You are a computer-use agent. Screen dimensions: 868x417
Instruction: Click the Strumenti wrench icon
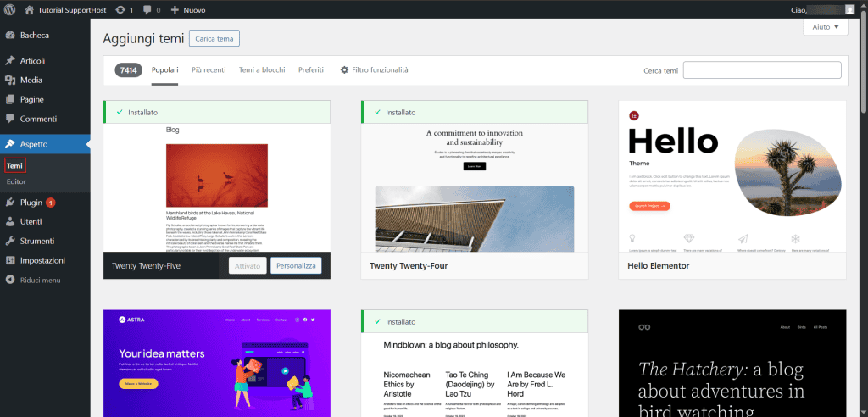(x=10, y=241)
